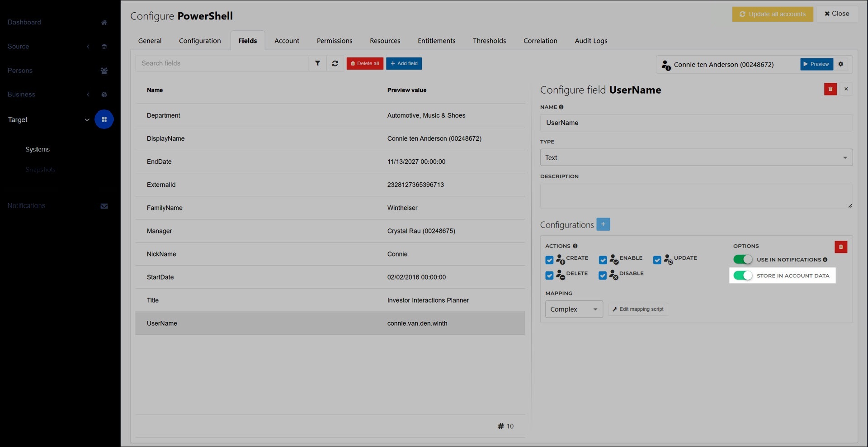Add a configuration with blue plus icon

[x=603, y=224]
